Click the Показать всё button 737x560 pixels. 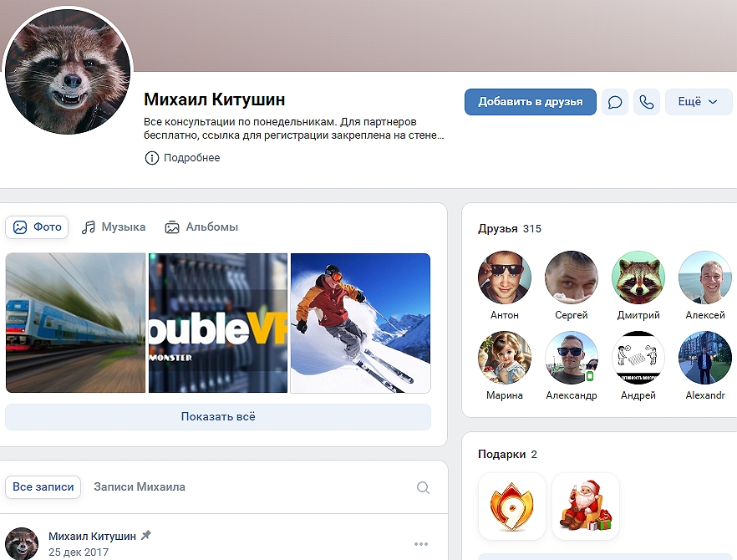(218, 416)
